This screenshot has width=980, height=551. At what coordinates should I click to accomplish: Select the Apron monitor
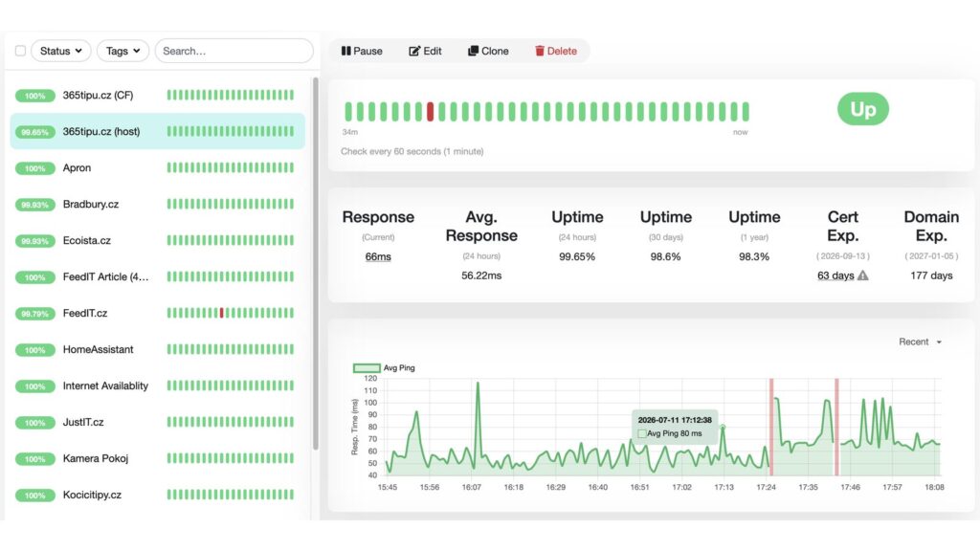158,167
